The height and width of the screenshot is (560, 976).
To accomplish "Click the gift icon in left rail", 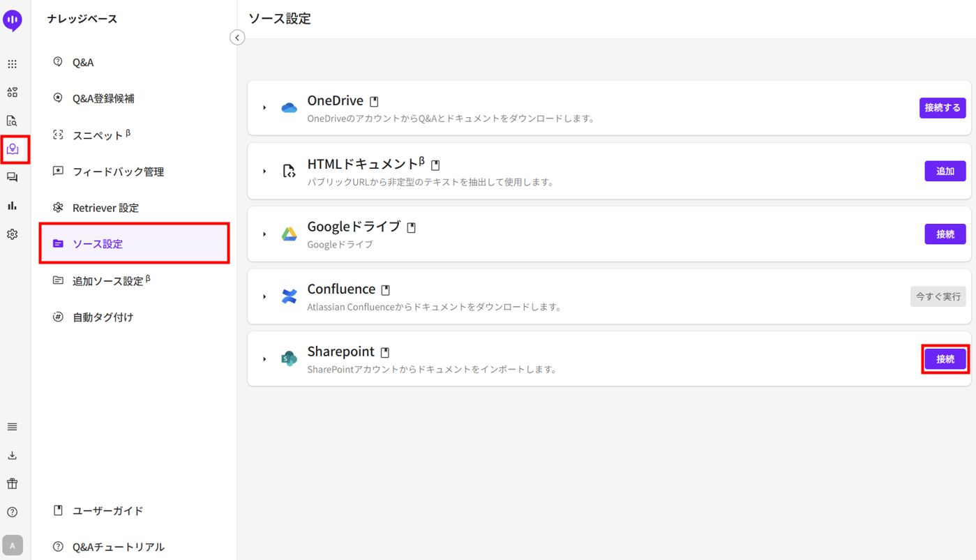I will [x=13, y=483].
